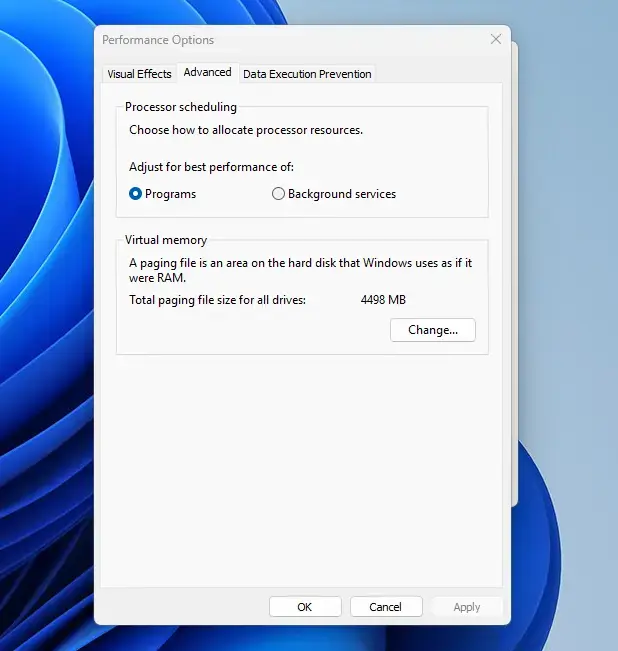This screenshot has width=618, height=651.
Task: Open the Data Execution Prevention tab
Action: (x=307, y=74)
